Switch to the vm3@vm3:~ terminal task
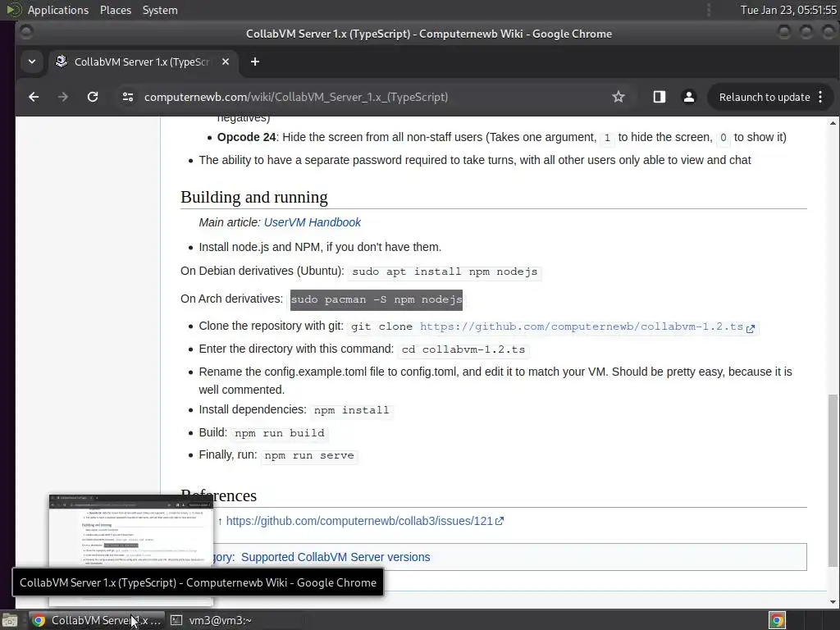840x630 pixels. tap(212, 620)
